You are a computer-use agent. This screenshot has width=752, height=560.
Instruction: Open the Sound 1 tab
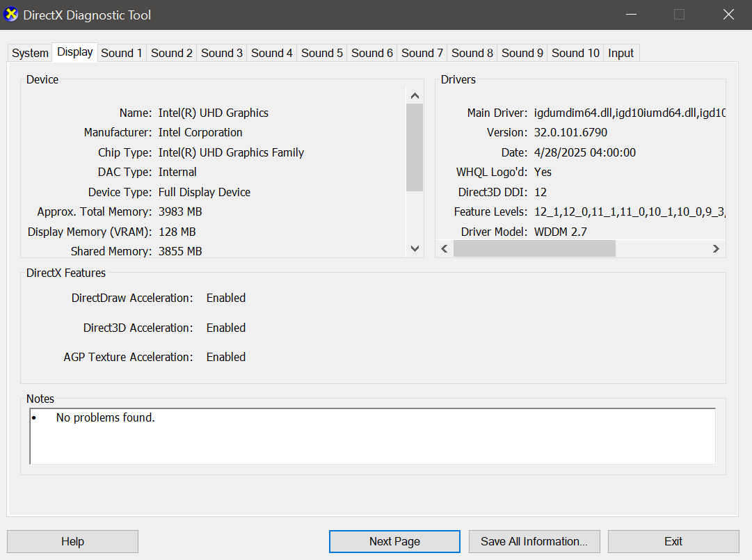tap(121, 54)
